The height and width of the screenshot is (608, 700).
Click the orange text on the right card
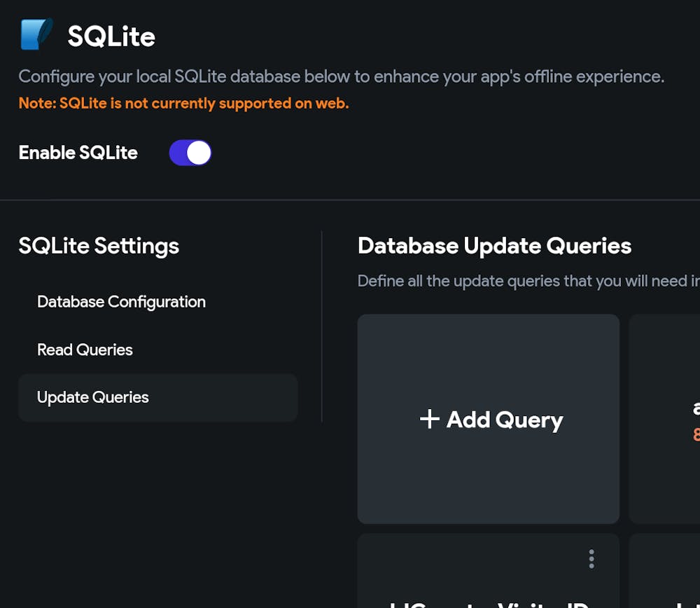[696, 434]
